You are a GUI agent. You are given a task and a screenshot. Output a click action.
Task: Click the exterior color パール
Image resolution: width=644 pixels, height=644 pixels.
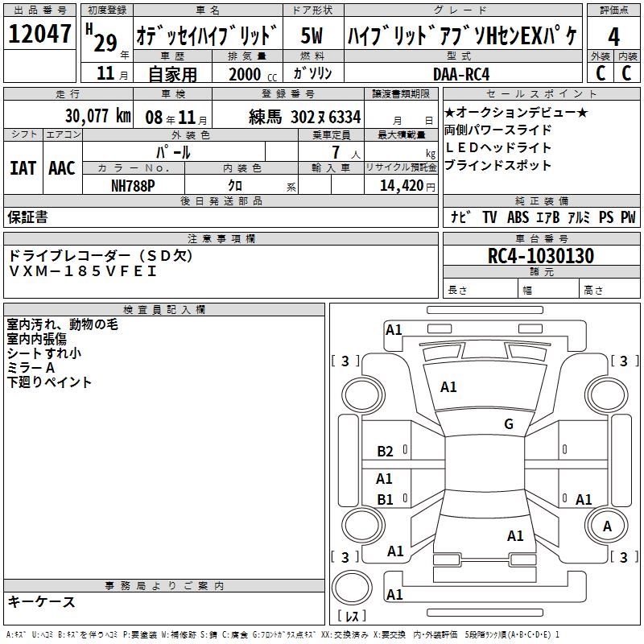(x=173, y=152)
